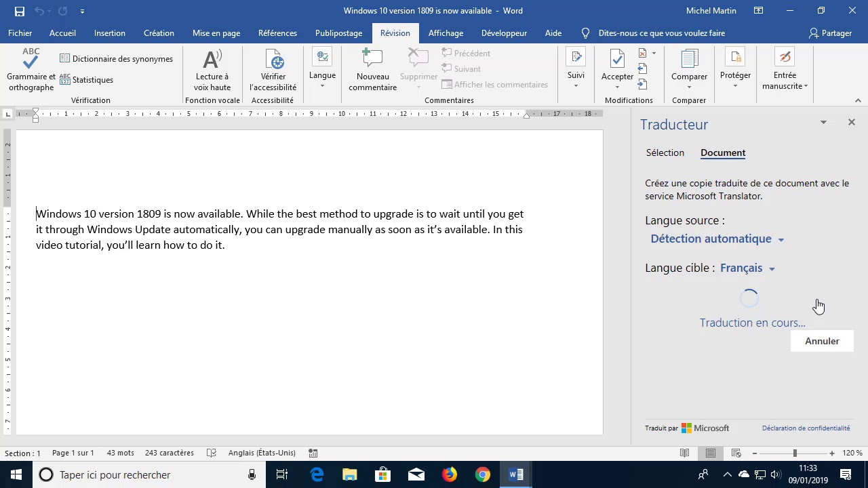868x488 pixels.
Task: Click the ruler tab selector button
Action: pyautogui.click(x=7, y=114)
